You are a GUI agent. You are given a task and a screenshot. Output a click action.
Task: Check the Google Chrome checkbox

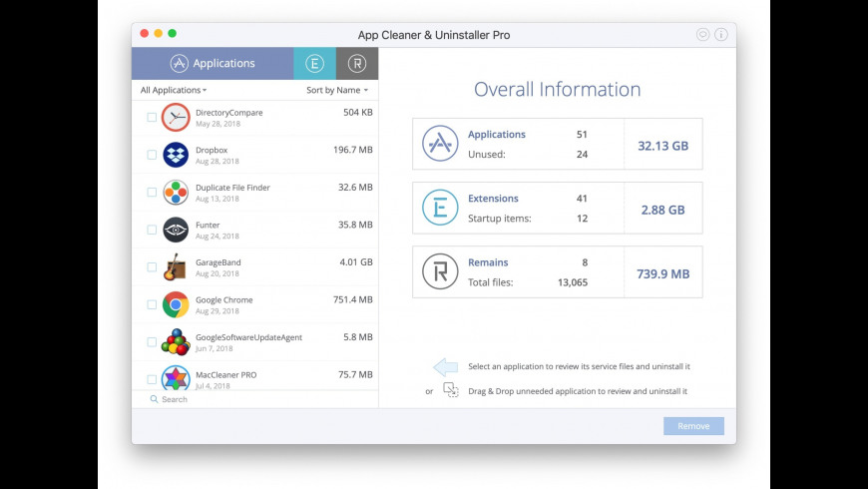152,304
